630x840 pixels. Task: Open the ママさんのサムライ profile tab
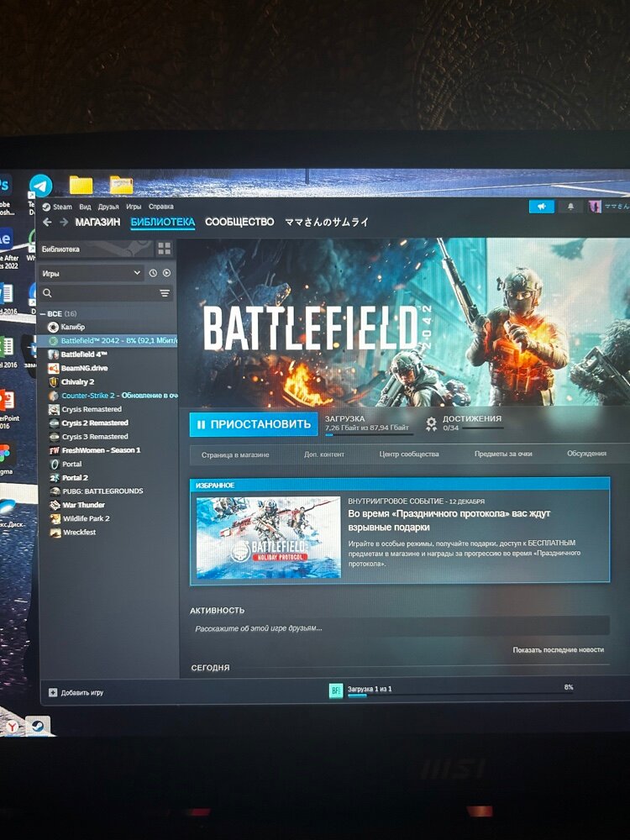(x=327, y=222)
